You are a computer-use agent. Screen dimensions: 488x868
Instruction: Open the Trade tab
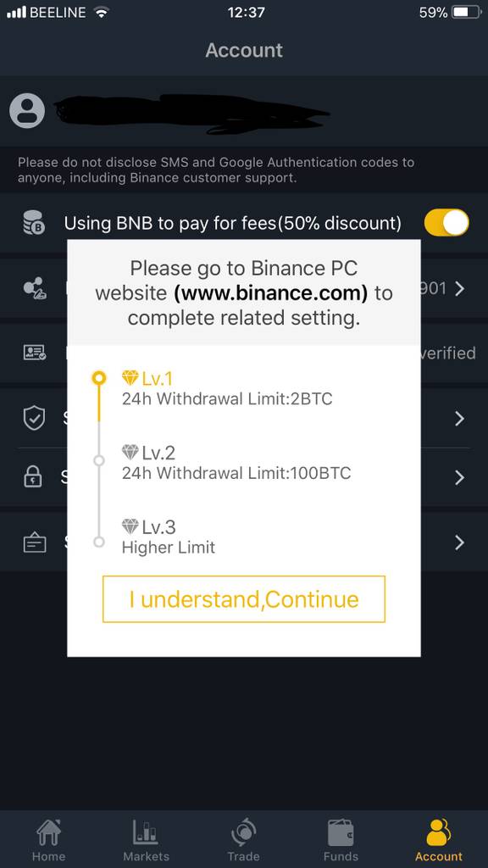point(243,840)
